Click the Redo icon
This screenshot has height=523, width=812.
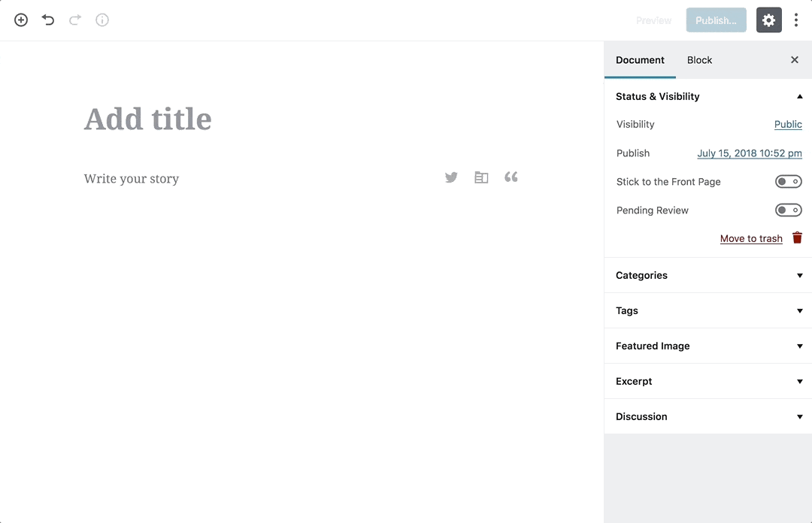[74, 20]
